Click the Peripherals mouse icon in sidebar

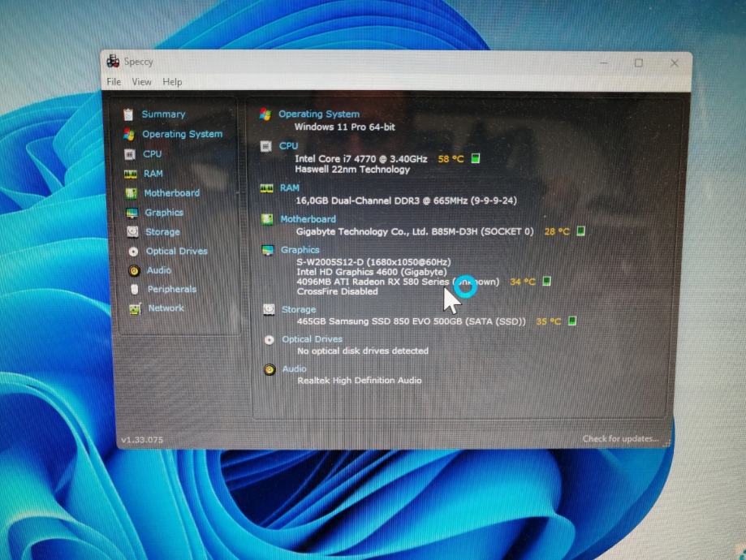135,289
